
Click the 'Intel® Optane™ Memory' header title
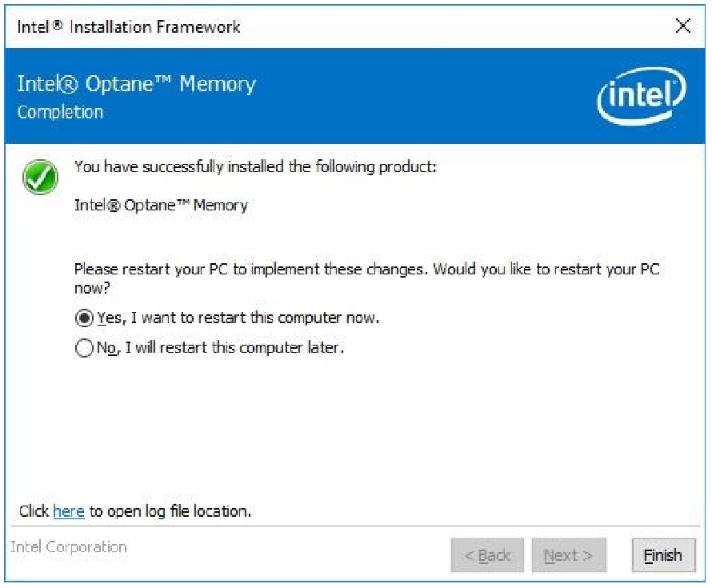click(136, 84)
